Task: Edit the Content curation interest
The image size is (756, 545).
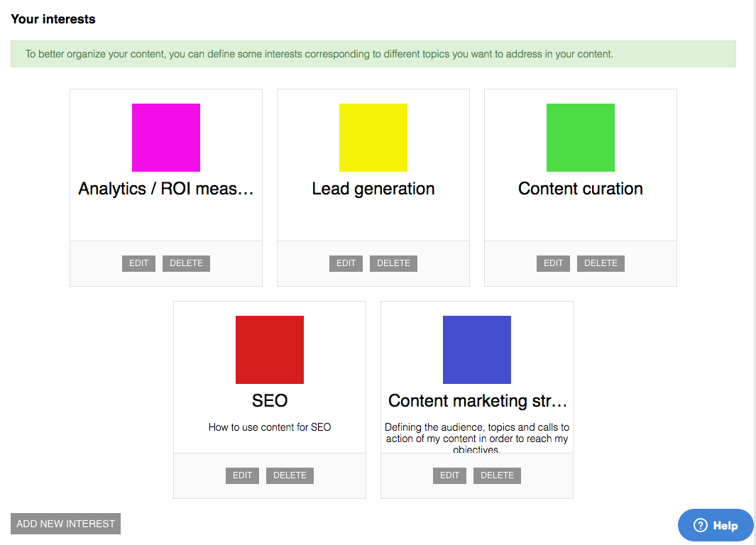Action: point(554,263)
